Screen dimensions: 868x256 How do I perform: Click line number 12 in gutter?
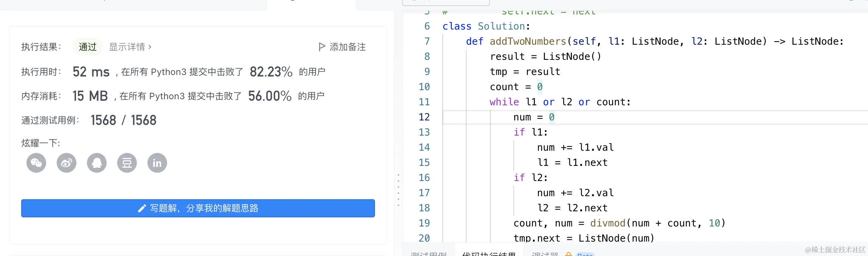pyautogui.click(x=424, y=117)
